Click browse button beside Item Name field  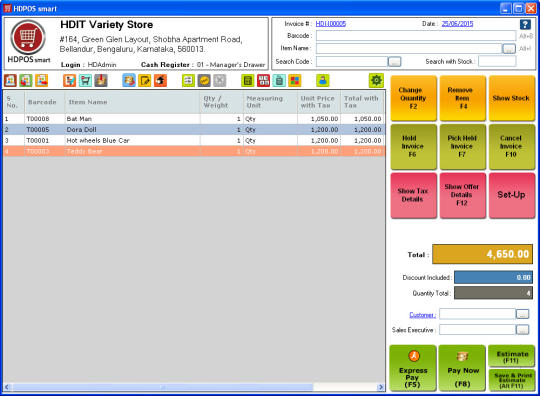(x=509, y=49)
